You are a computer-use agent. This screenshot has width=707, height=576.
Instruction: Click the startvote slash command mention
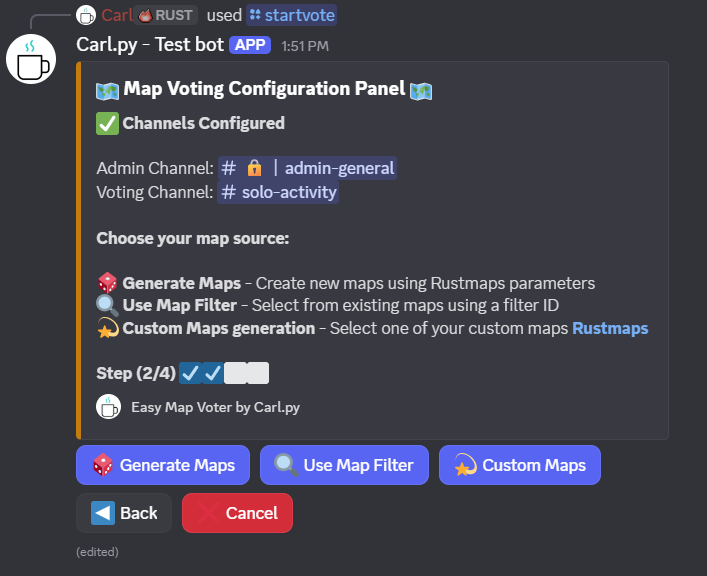[x=292, y=15]
